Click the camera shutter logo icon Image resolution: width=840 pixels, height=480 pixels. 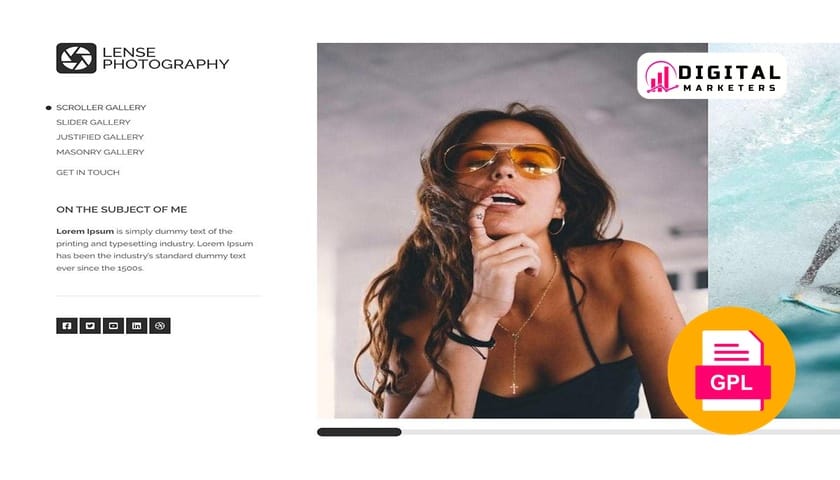[76, 58]
